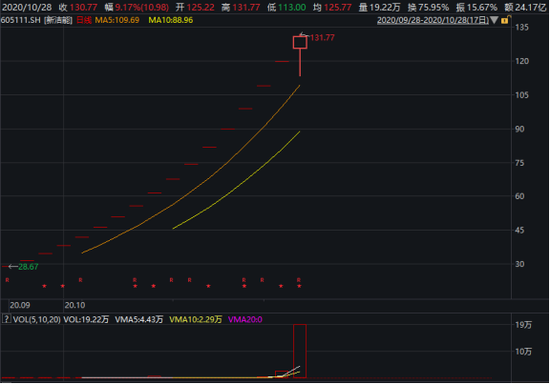The image size is (550, 384).
Task: Click the yellow unlock padlock icon
Action: click(x=505, y=20)
